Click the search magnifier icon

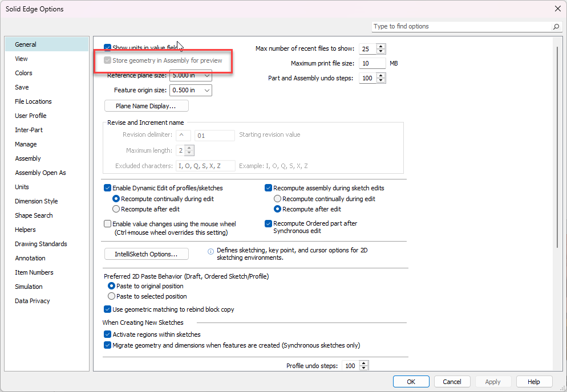(556, 26)
